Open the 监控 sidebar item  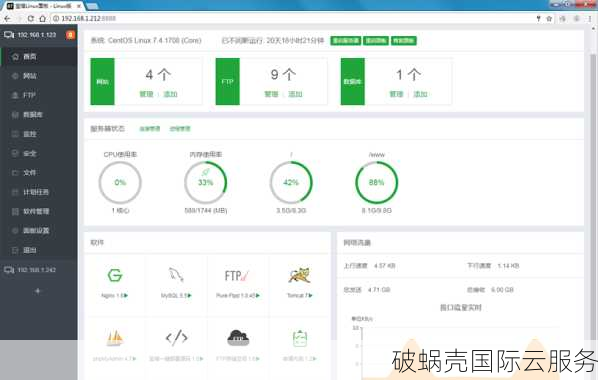pyautogui.click(x=38, y=134)
